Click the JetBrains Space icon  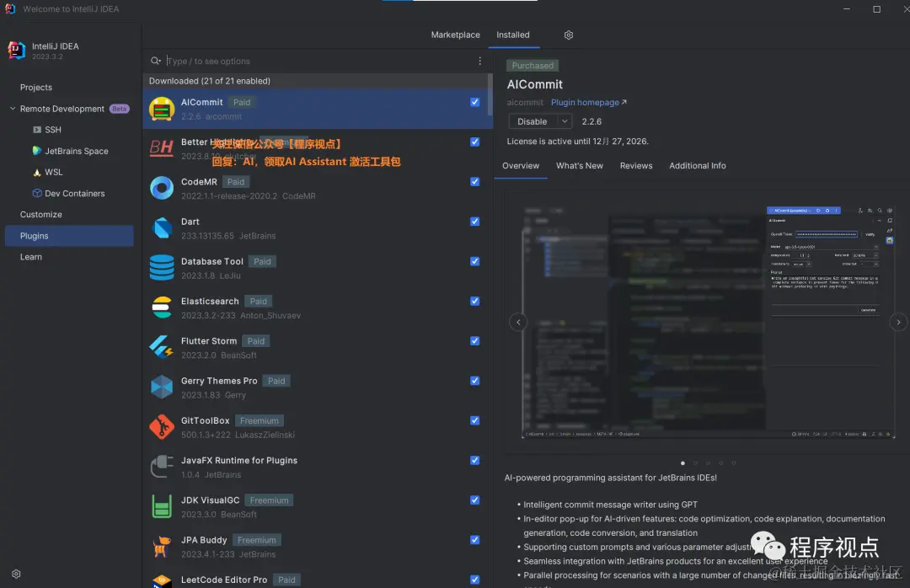37,151
